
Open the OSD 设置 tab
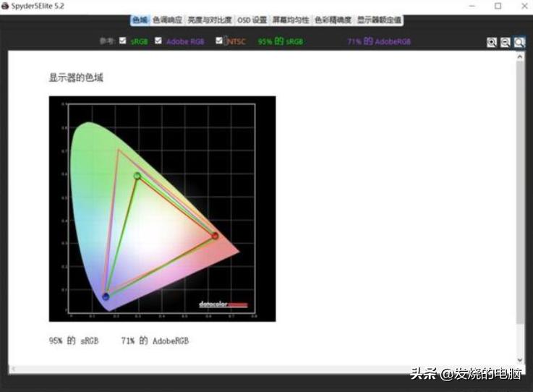point(252,20)
